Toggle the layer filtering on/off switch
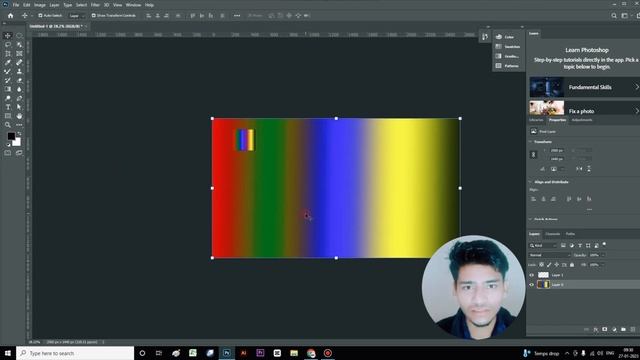640x360 pixels. pyautogui.click(x=604, y=245)
